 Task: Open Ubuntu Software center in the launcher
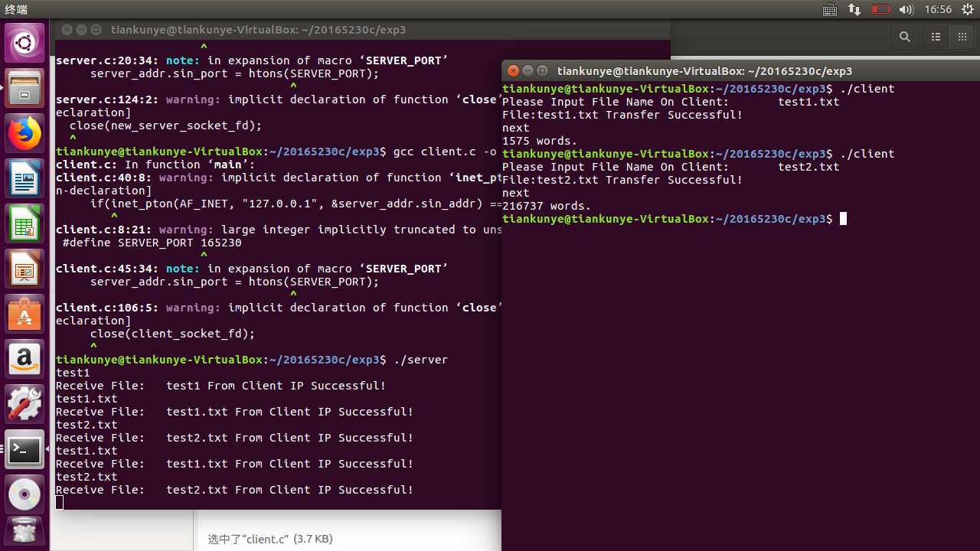point(24,315)
